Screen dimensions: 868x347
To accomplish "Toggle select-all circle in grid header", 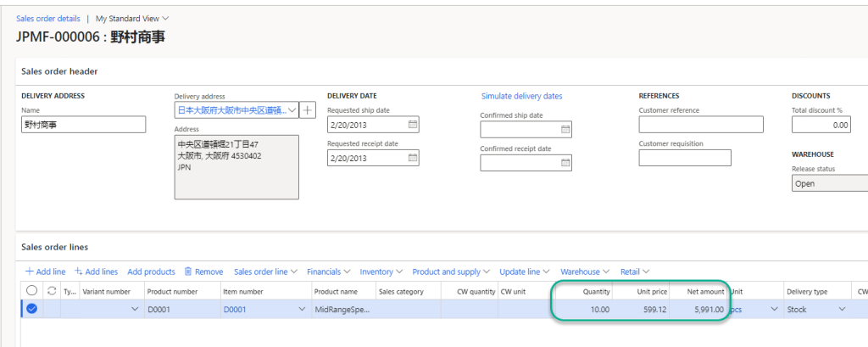I will coord(31,291).
